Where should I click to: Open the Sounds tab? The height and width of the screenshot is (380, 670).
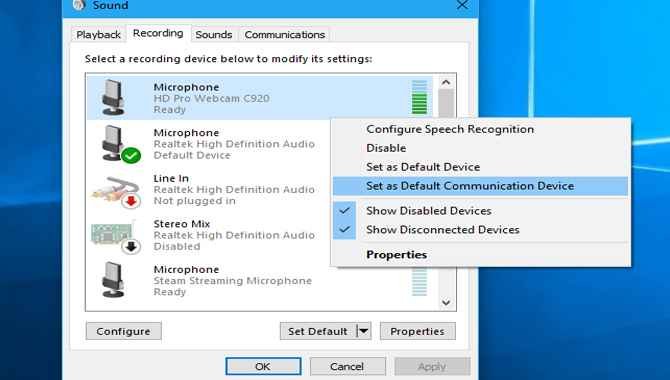tap(214, 35)
